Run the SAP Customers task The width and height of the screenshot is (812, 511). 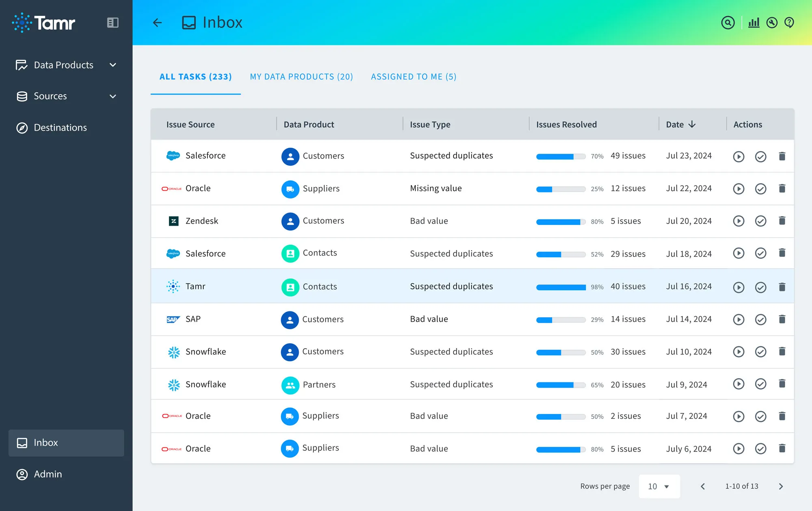point(739,319)
